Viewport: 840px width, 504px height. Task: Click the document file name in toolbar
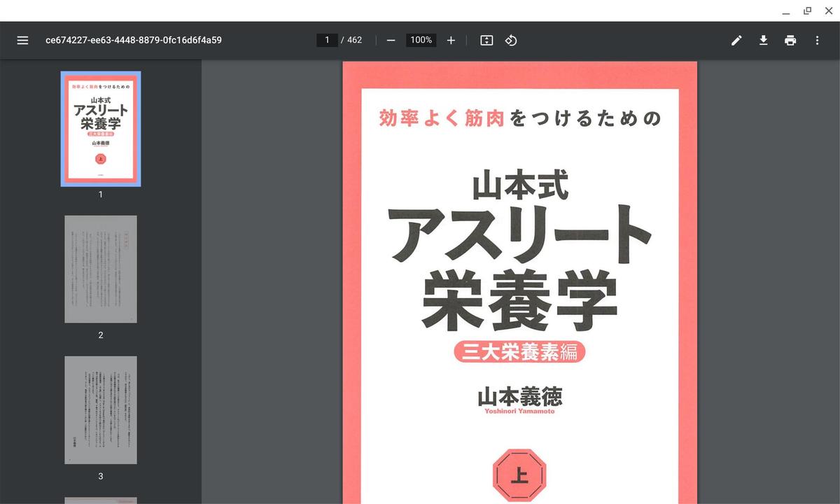(134, 41)
